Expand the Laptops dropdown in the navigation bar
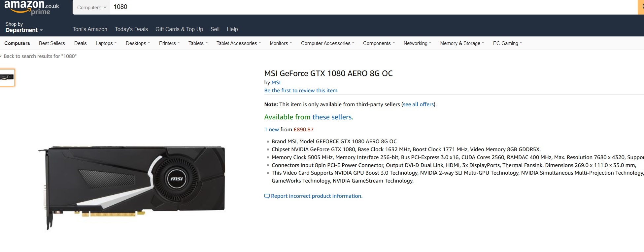Image resolution: width=644 pixels, height=252 pixels. (106, 43)
